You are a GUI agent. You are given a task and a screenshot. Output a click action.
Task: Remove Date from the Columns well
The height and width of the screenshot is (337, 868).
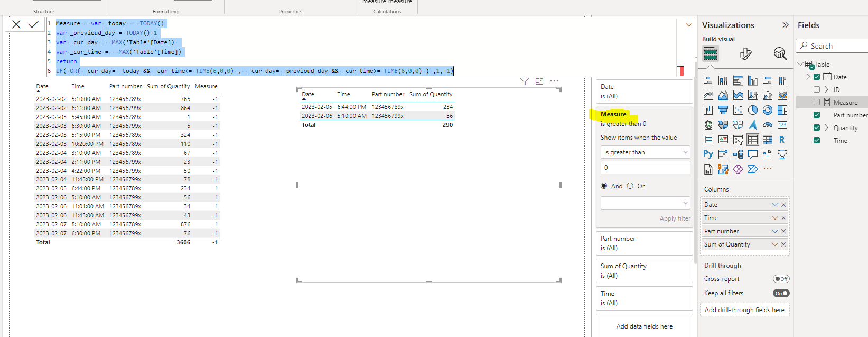click(783, 205)
